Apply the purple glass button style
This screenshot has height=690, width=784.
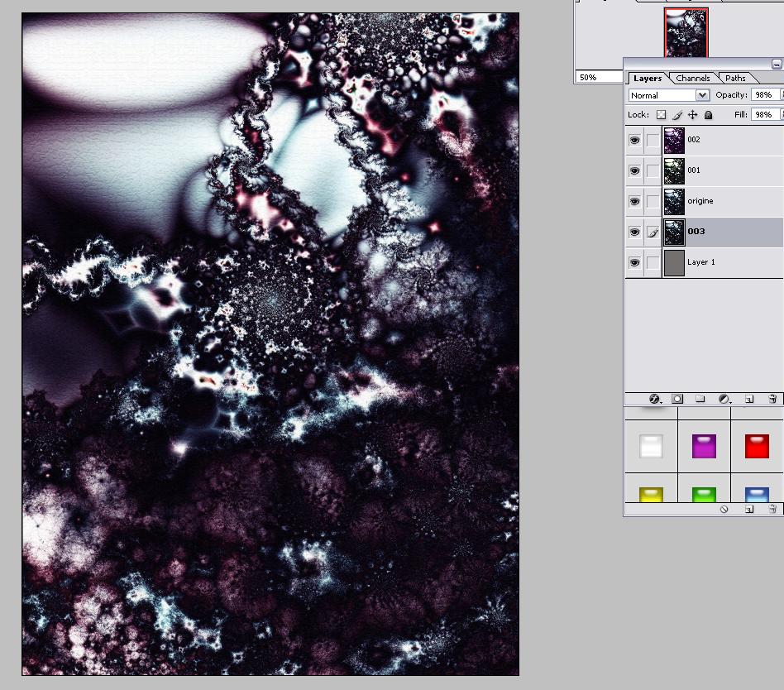pos(704,447)
